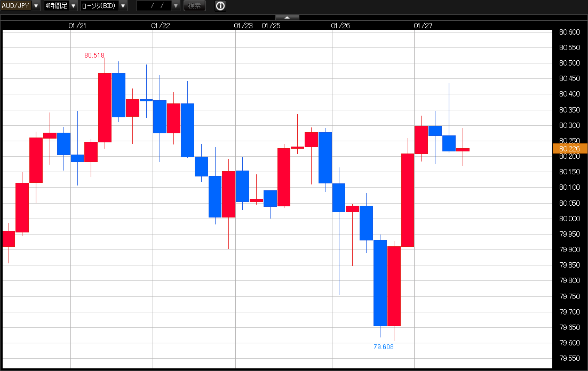Image resolution: width=588 pixels, height=371 pixels.
Task: Click the high price label 80.518
Action: (94, 55)
